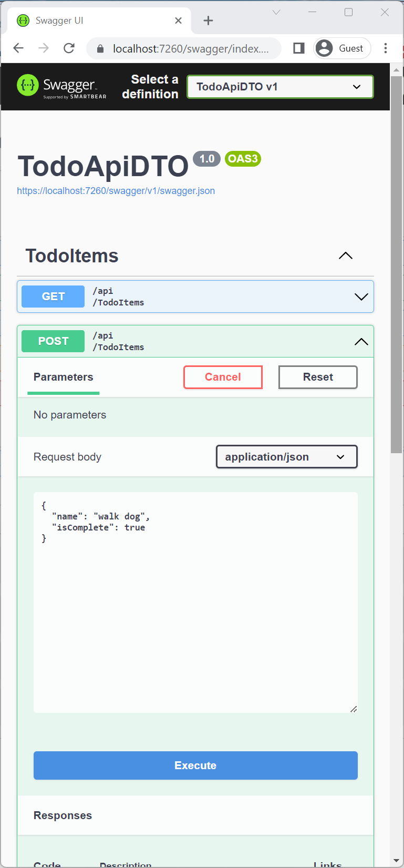Open the application/json content type dropdown
Image resolution: width=404 pixels, height=868 pixels.
(286, 457)
